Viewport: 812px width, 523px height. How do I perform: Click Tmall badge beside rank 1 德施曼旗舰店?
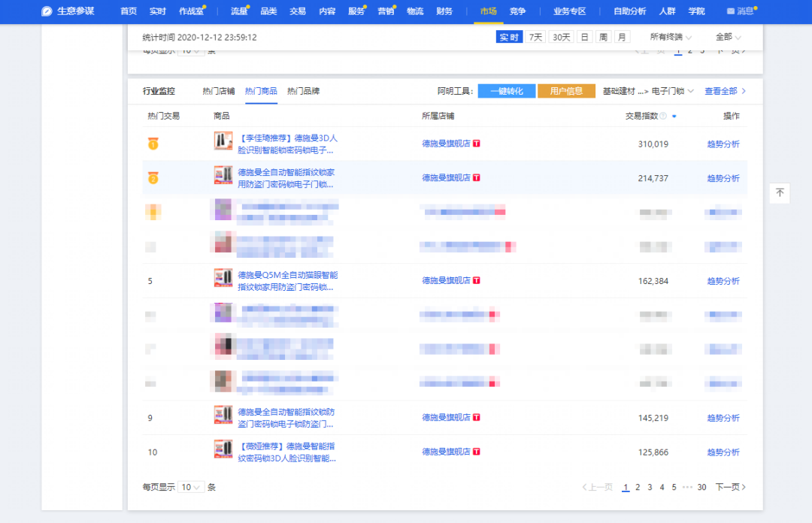477,144
